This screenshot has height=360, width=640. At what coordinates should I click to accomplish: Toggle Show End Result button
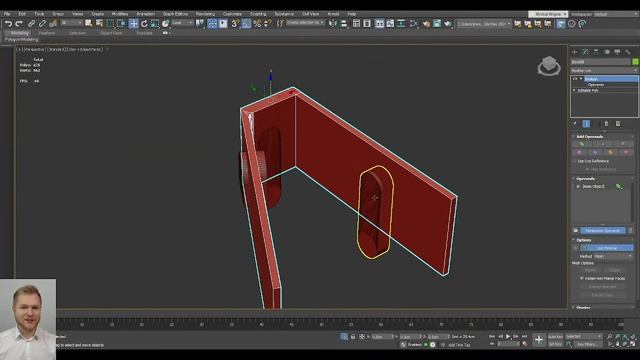[x=586, y=124]
